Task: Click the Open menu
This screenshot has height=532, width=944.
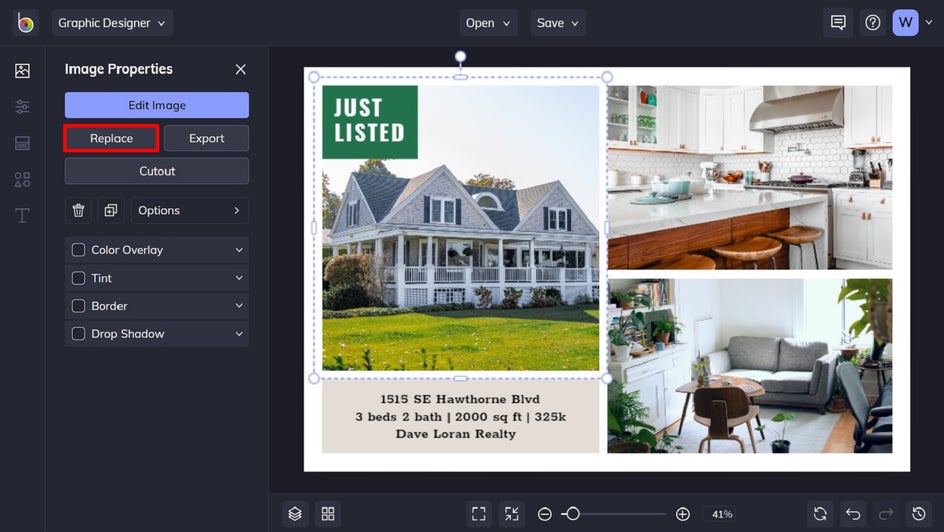Action: tap(488, 23)
